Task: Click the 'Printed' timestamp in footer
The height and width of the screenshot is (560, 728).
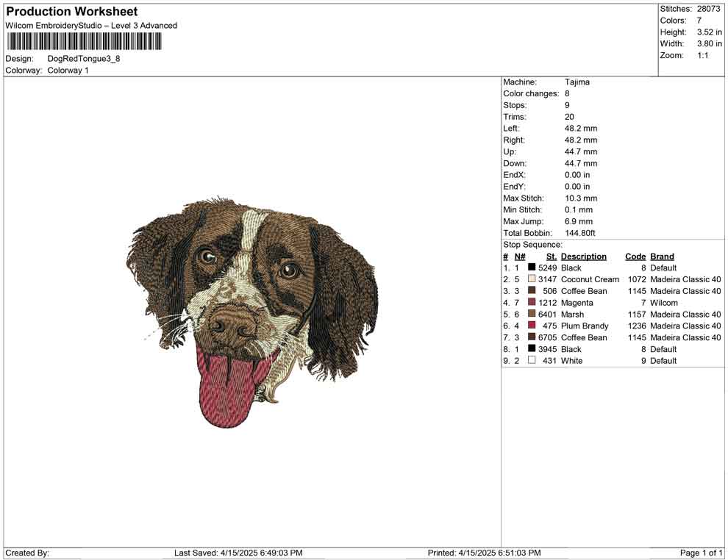Action: (484, 553)
